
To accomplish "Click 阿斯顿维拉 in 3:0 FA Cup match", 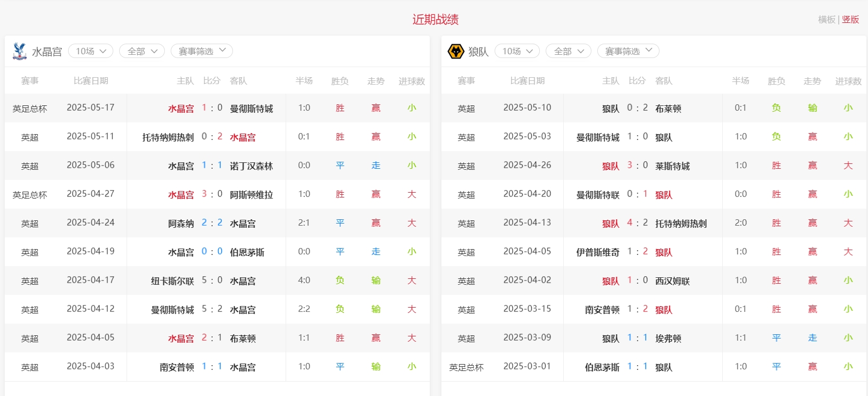I will (x=251, y=195).
